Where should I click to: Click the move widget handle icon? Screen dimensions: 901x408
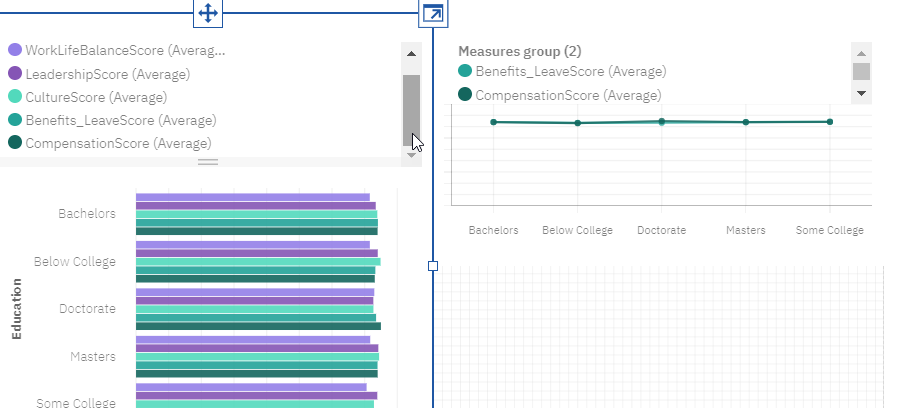click(x=207, y=13)
